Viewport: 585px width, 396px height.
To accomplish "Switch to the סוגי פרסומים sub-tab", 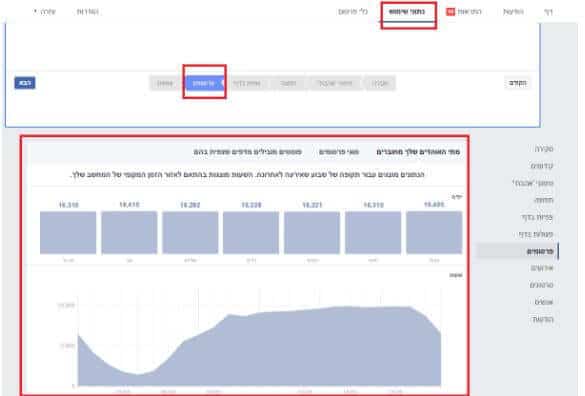I will click(339, 152).
